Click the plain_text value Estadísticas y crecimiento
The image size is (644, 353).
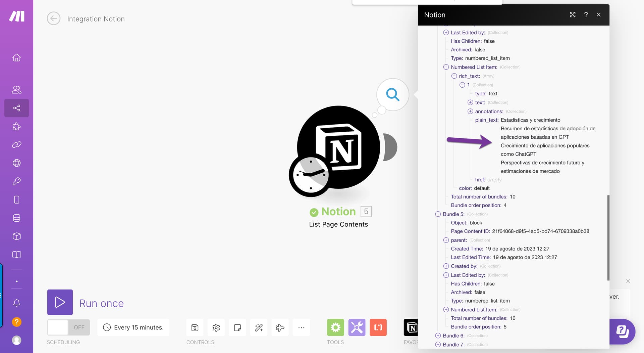coord(531,120)
